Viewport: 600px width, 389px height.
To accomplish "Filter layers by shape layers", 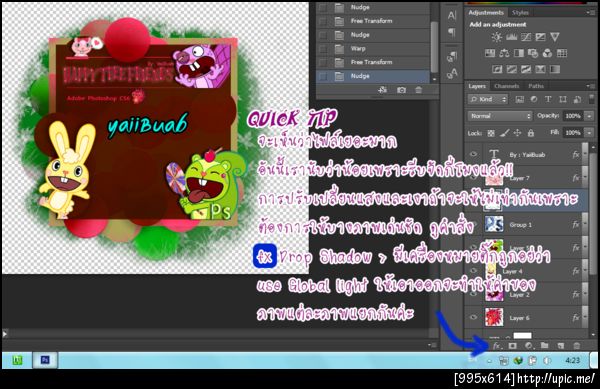I will click(x=562, y=99).
